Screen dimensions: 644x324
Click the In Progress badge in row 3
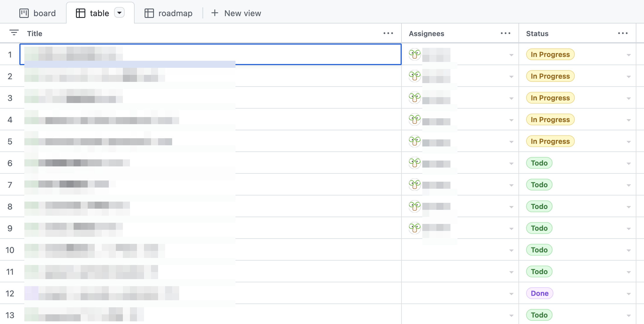click(x=550, y=98)
